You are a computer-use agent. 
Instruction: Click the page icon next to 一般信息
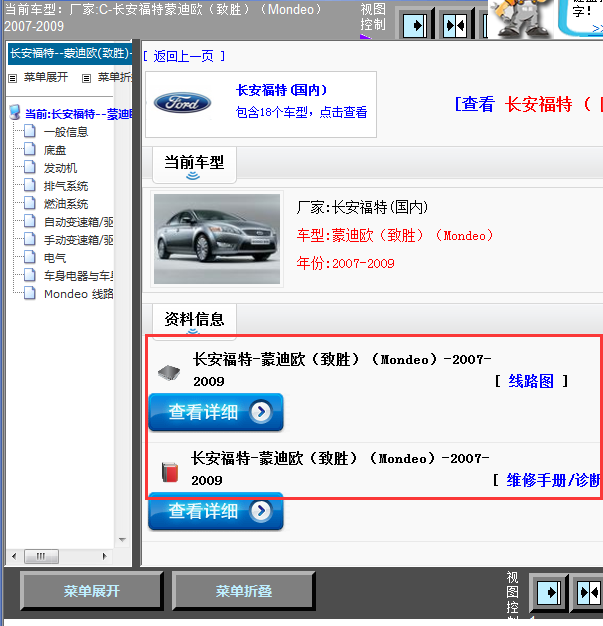click(x=30, y=131)
